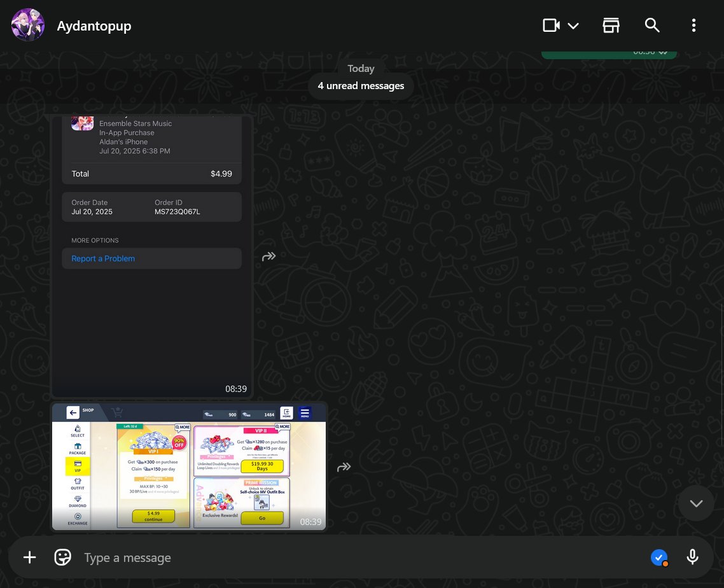The width and height of the screenshot is (724, 588).
Task: Open the Aydantopup contact name header
Action: pos(94,26)
